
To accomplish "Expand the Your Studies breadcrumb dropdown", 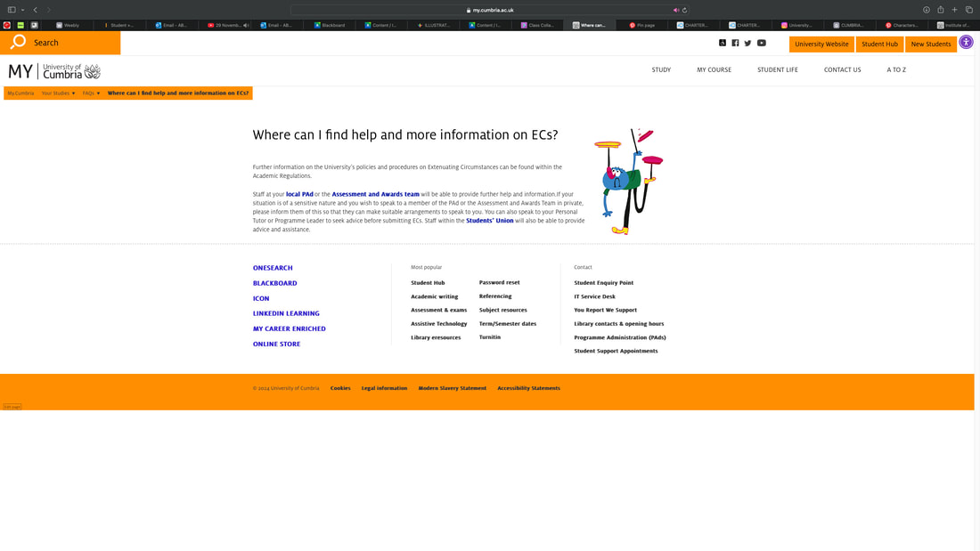I will (58, 93).
